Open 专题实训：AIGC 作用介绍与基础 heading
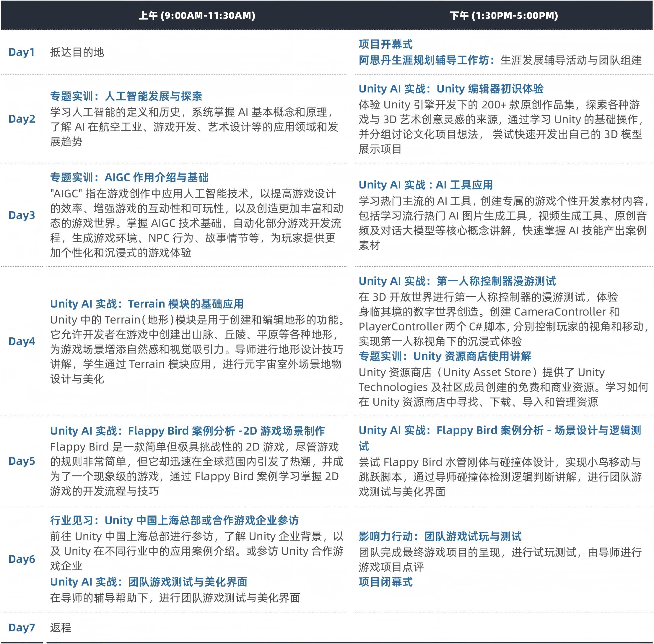Image resolution: width=654 pixels, height=644 pixels. point(129,177)
